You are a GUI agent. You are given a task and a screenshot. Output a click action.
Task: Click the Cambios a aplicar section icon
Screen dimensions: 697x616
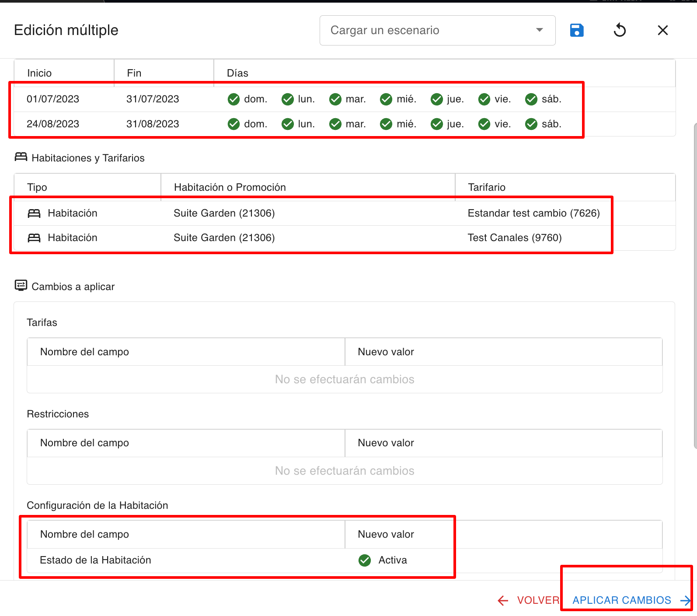click(x=21, y=286)
